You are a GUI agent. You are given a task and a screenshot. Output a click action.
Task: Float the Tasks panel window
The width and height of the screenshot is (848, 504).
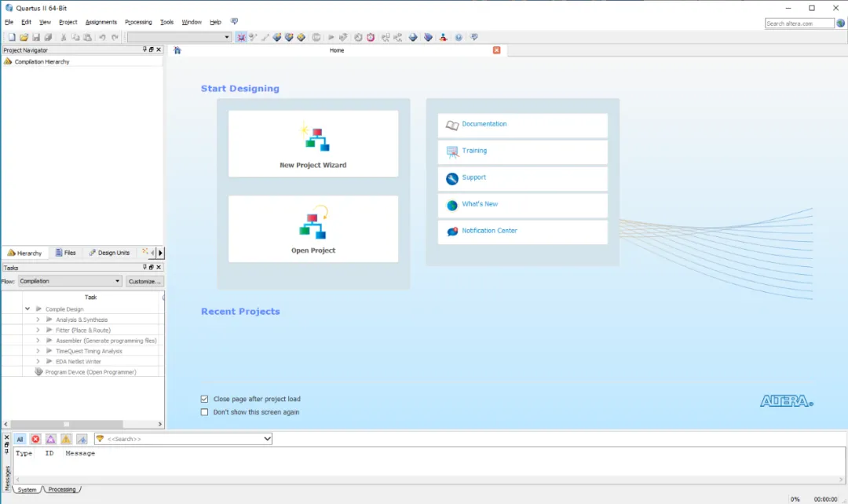click(152, 267)
